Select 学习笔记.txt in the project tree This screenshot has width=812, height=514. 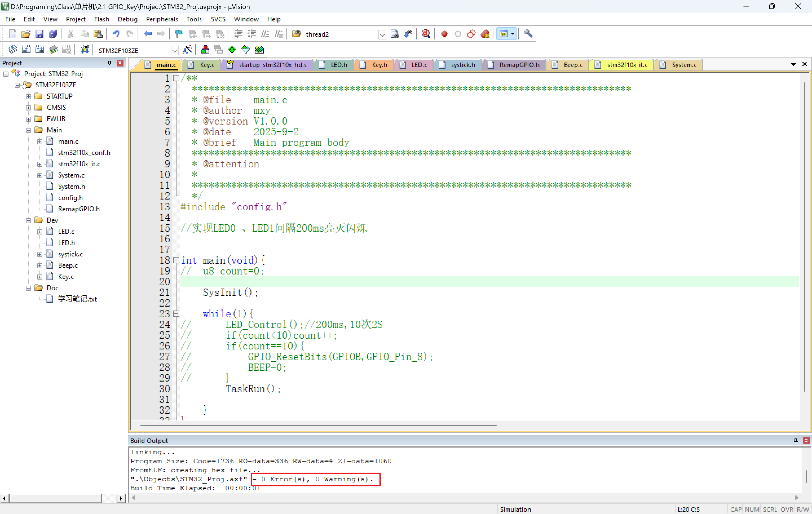[x=77, y=299]
